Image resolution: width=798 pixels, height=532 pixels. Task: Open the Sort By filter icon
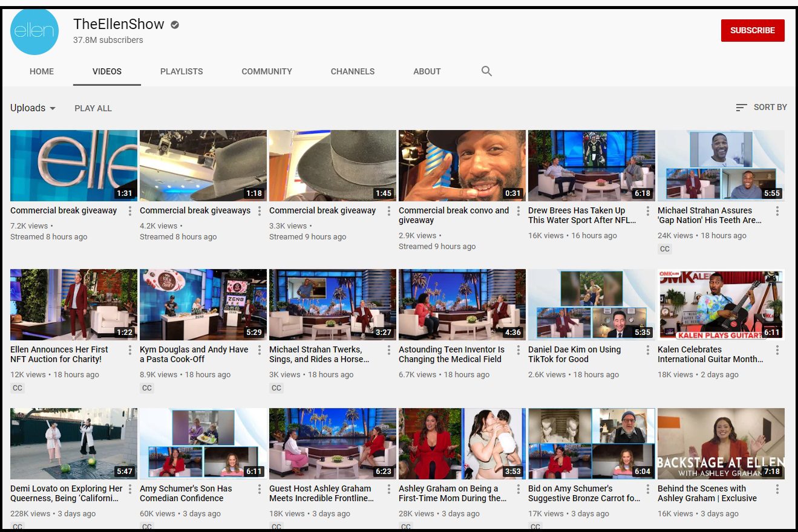[x=741, y=108]
